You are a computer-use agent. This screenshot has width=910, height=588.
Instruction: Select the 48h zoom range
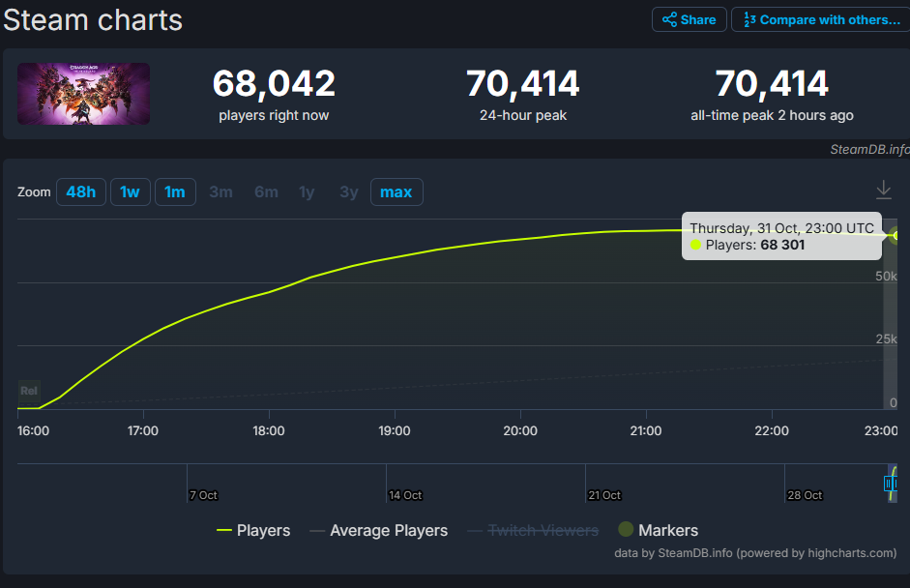[x=80, y=192]
